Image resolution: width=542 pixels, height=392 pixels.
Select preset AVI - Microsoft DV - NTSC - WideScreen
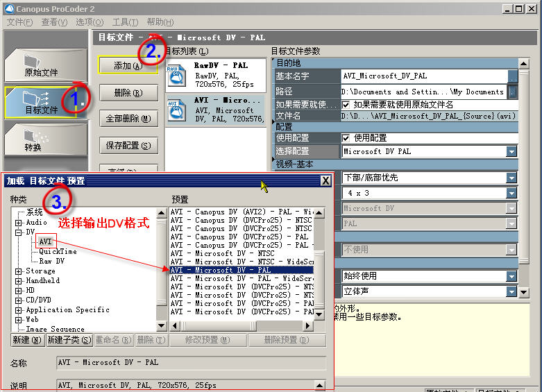(242, 262)
